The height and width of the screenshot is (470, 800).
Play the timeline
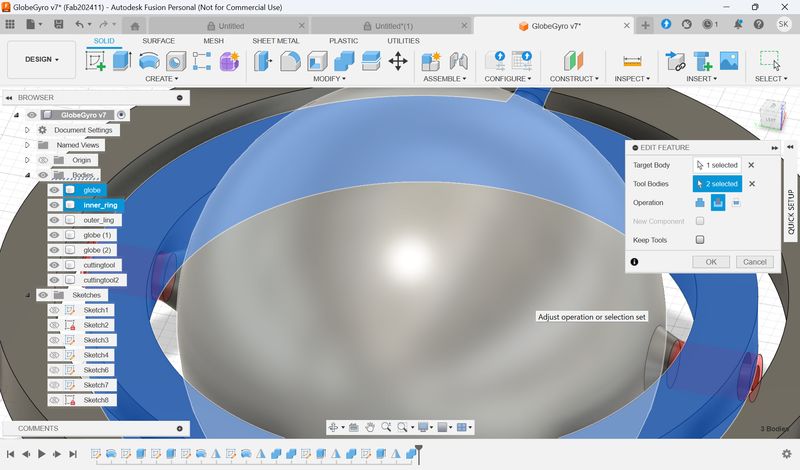[x=41, y=454]
